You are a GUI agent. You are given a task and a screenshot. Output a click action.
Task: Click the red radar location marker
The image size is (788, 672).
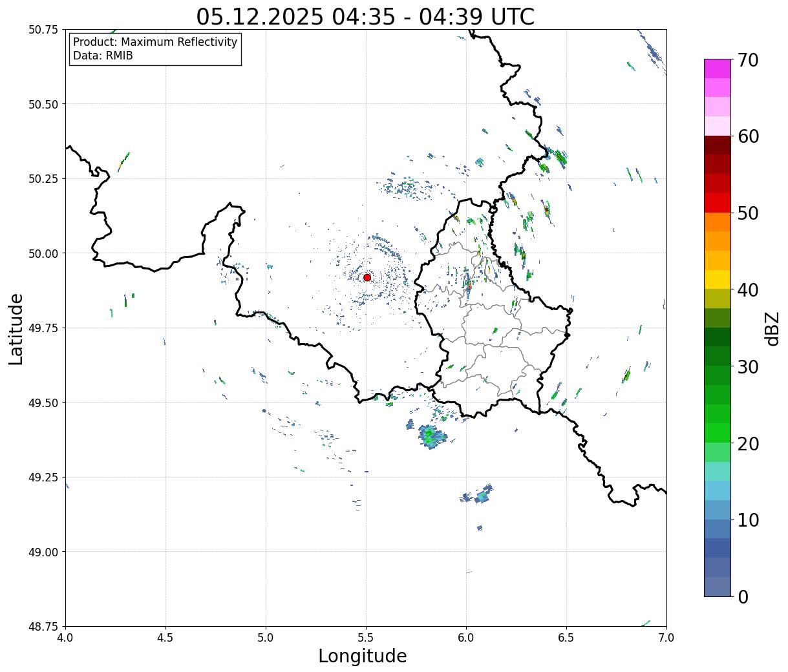[x=367, y=277]
